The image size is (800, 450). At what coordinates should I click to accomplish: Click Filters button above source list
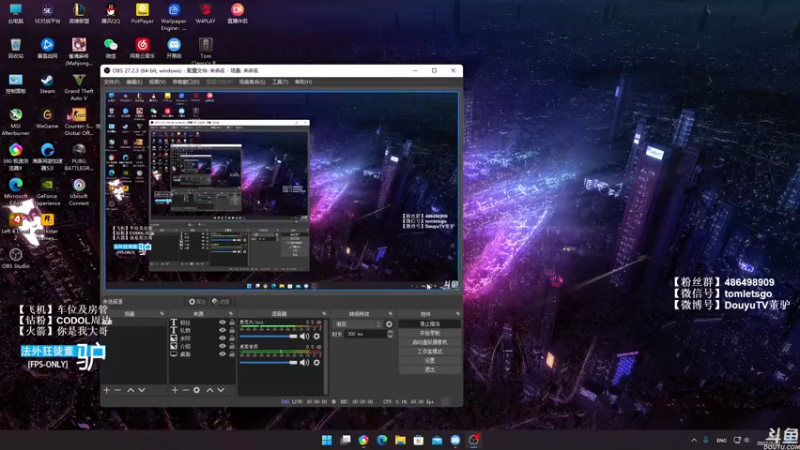pyautogui.click(x=221, y=302)
